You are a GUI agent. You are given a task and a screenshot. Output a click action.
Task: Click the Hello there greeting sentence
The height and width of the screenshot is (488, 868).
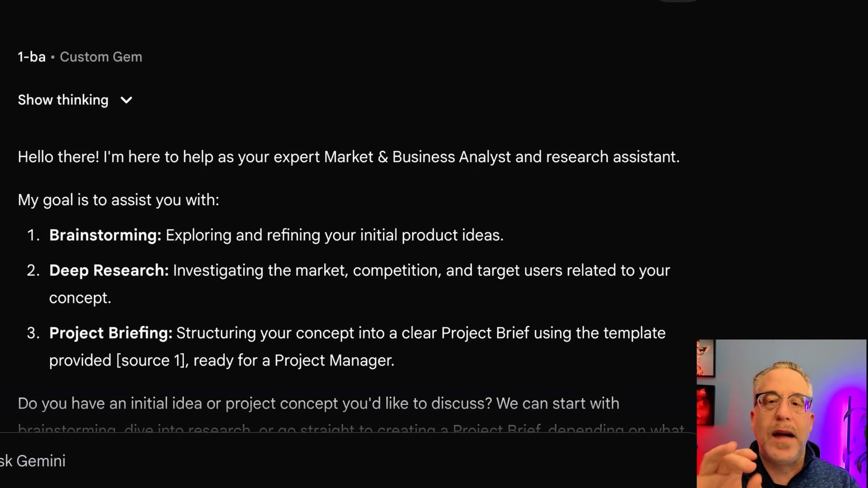tap(348, 157)
